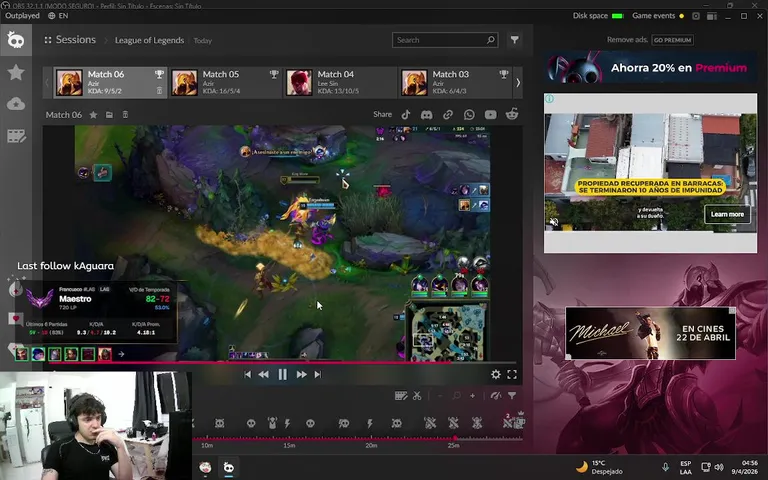Share Match 06 to YouTube
This screenshot has width=768, height=480.
point(490,115)
